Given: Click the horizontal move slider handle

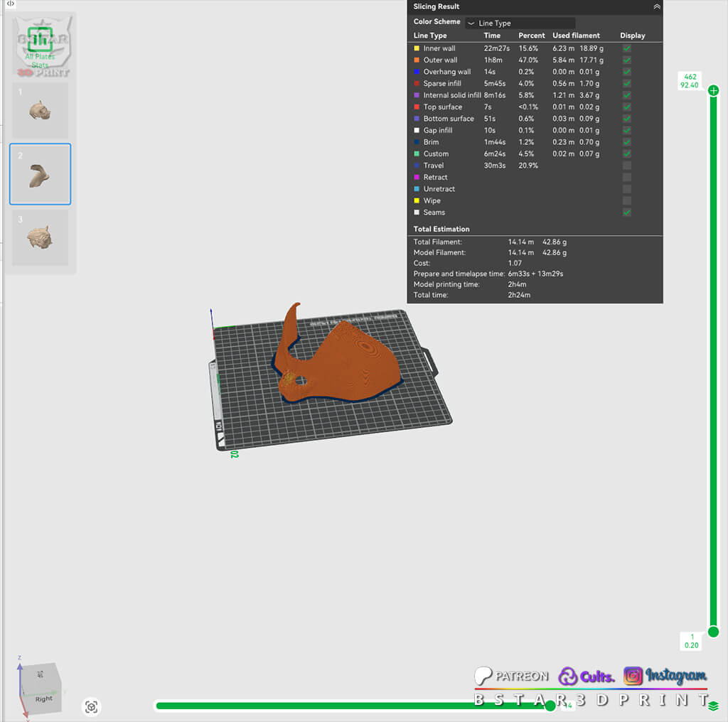Looking at the screenshot, I should (x=550, y=706).
